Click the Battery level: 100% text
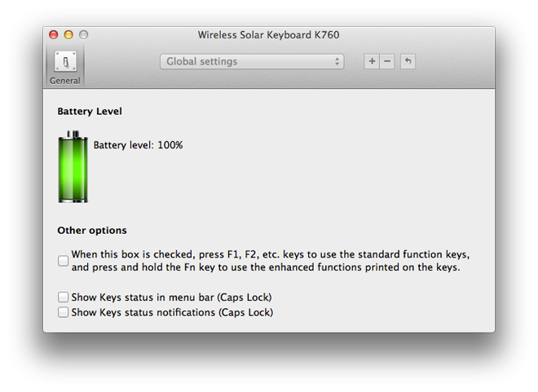The height and width of the screenshot is (392, 538). [138, 145]
